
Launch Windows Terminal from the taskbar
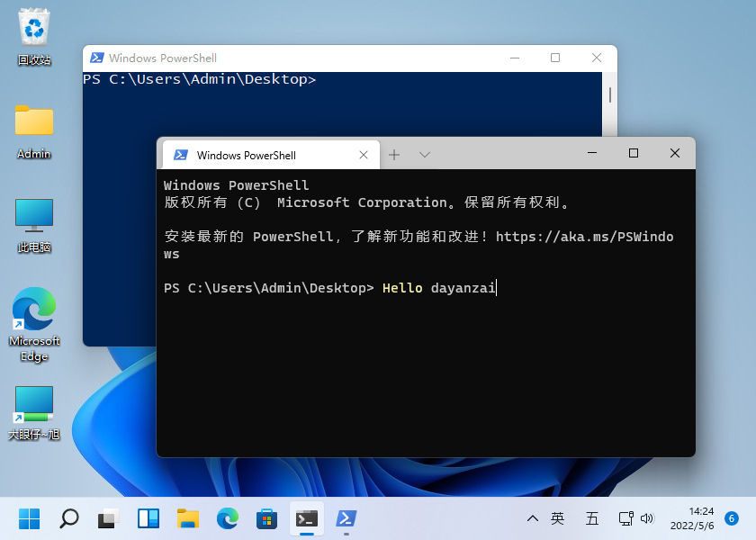(306, 518)
